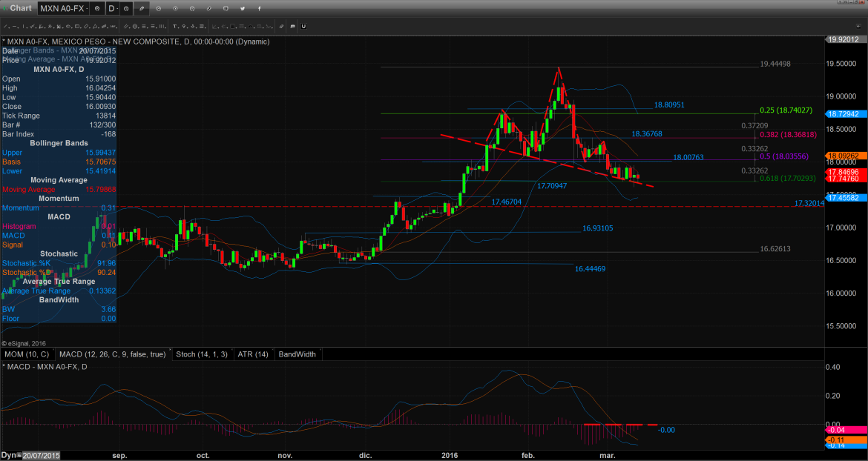
Task: Click the 16.93105 support line label
Action: tap(597, 228)
